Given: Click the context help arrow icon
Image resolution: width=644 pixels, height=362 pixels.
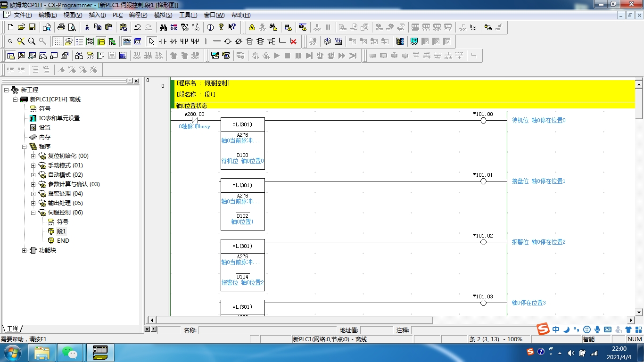Looking at the screenshot, I should coord(232,27).
